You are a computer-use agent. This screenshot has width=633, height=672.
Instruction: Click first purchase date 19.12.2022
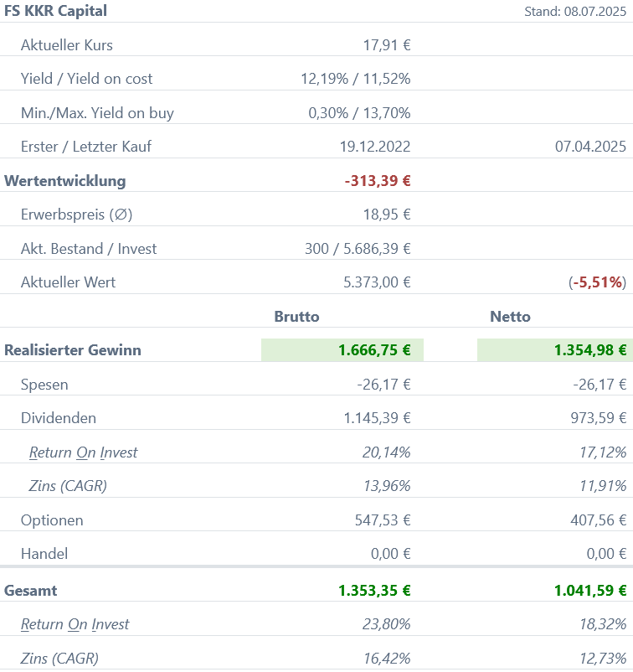pyautogui.click(x=375, y=147)
